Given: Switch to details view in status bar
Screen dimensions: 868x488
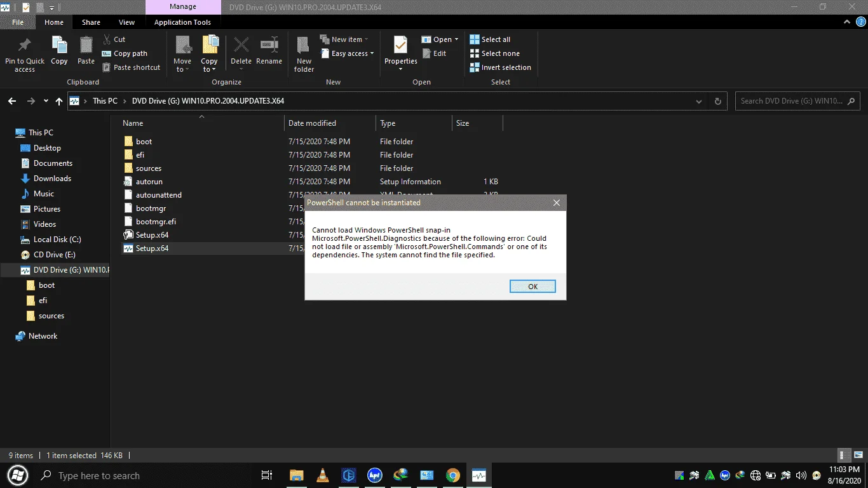Looking at the screenshot, I should click(844, 455).
